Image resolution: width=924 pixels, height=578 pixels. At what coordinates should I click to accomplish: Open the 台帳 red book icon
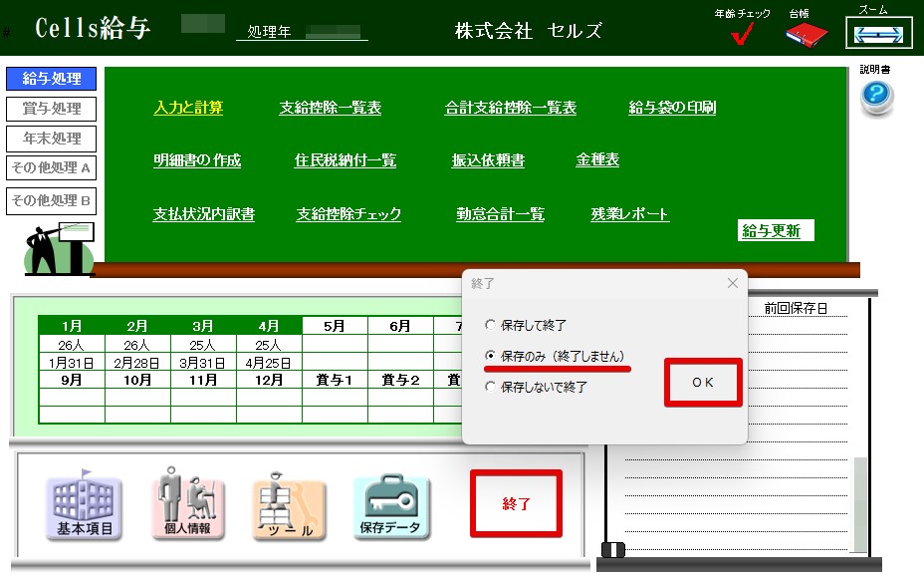pos(806,35)
